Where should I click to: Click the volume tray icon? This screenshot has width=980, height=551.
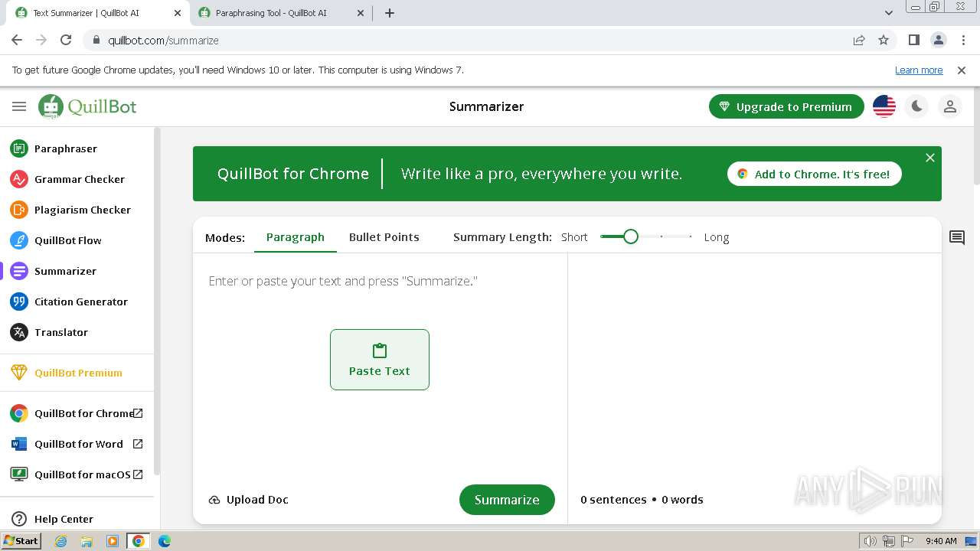[871, 541]
